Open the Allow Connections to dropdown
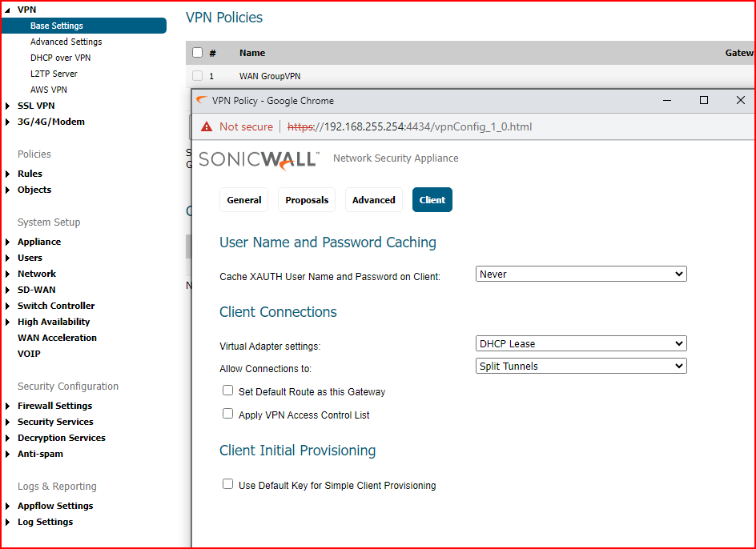Image resolution: width=756 pixels, height=549 pixels. tap(581, 367)
